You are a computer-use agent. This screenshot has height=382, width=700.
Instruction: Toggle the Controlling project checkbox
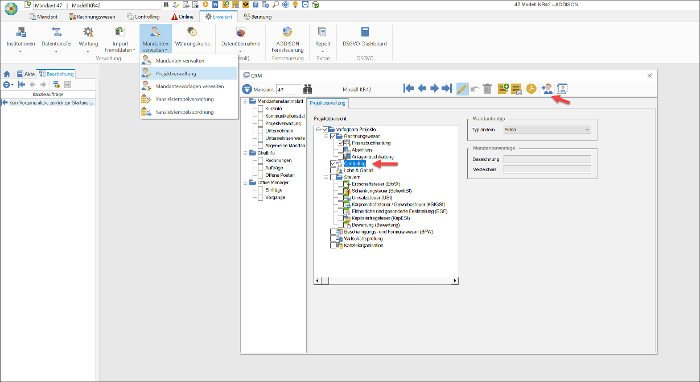(333, 164)
